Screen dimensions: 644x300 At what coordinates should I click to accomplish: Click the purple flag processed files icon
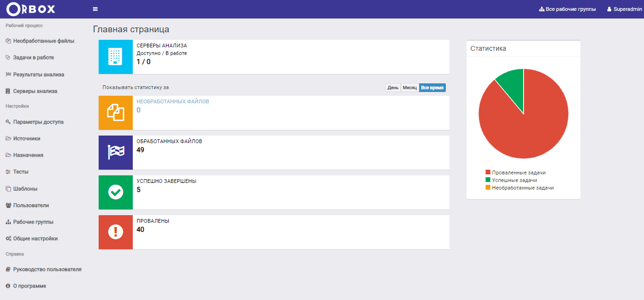coord(116,153)
